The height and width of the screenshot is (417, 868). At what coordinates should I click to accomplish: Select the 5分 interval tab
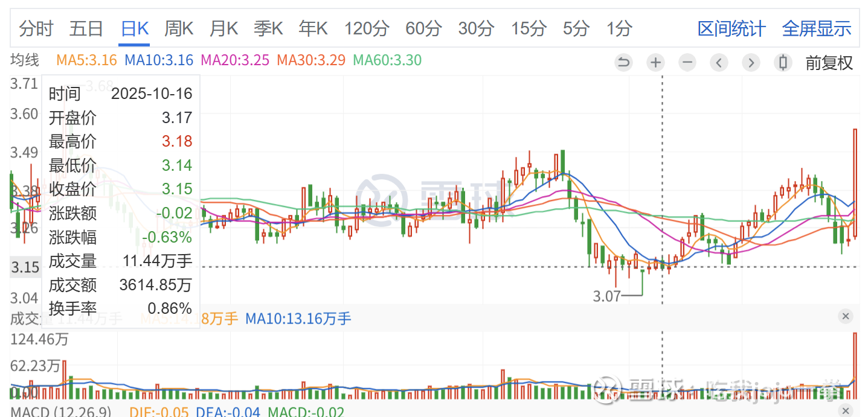tap(576, 28)
